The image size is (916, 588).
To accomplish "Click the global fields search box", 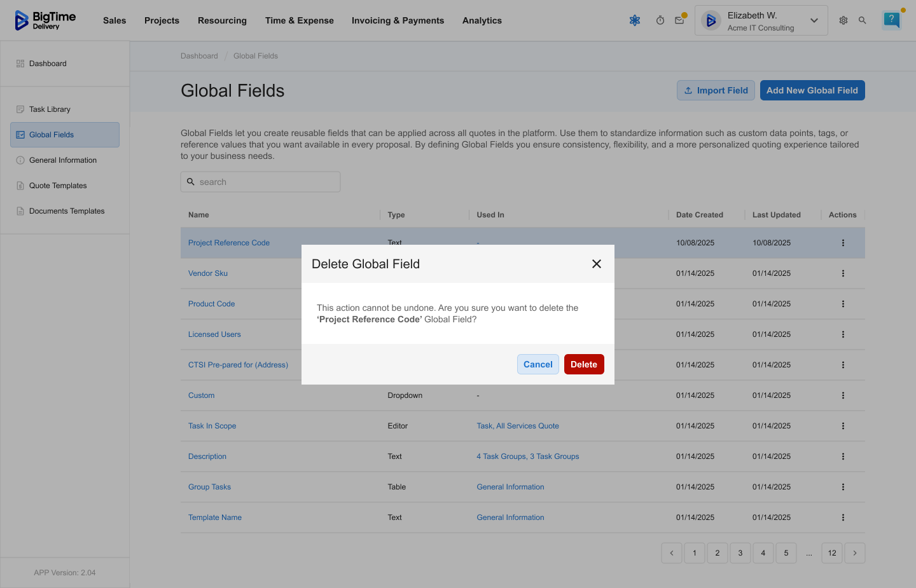I will [x=261, y=182].
